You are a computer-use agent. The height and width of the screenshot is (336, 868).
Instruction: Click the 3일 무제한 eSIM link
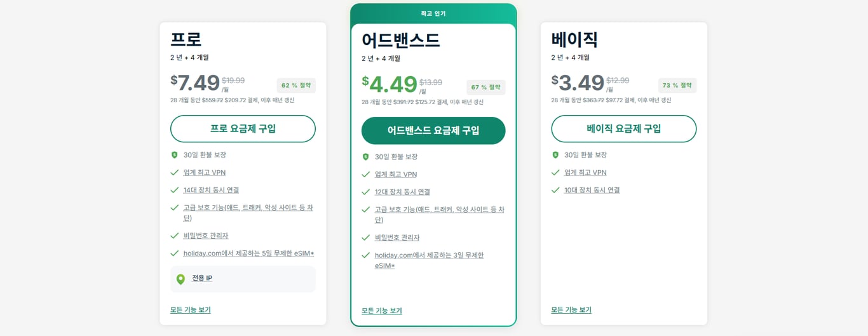[x=429, y=255]
